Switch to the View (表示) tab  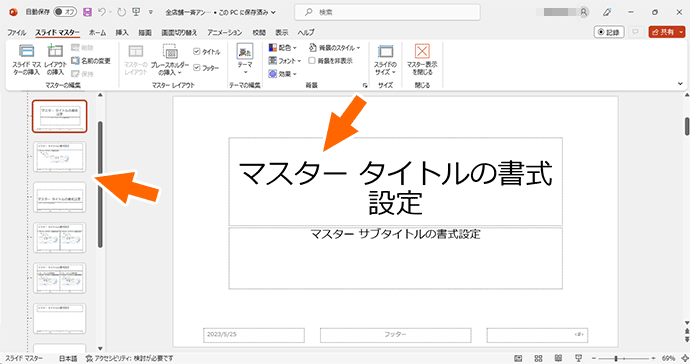pyautogui.click(x=282, y=33)
